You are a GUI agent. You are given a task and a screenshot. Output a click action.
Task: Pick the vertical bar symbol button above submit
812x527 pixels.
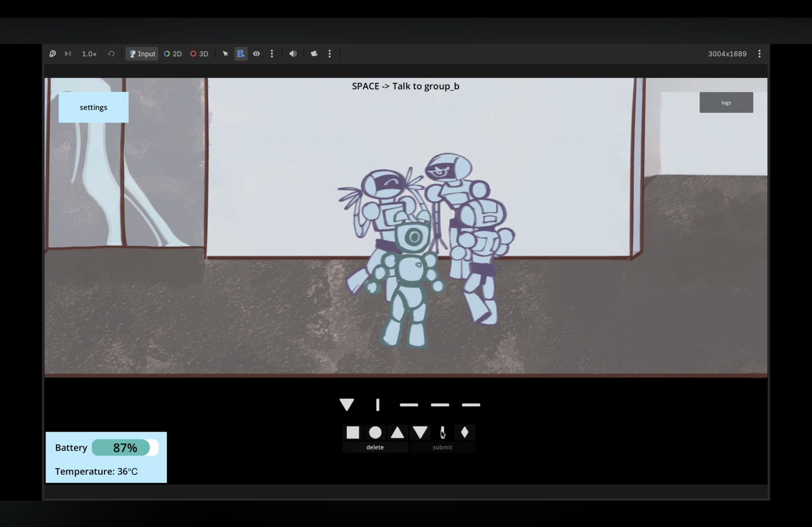pos(442,433)
